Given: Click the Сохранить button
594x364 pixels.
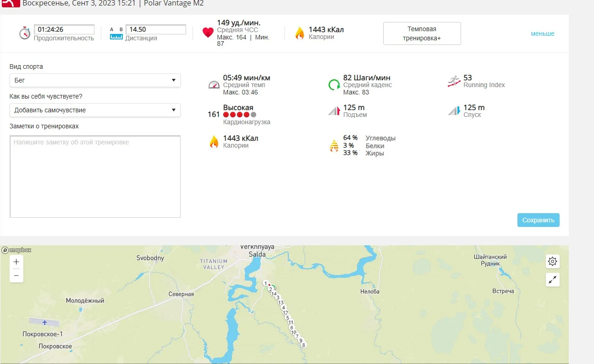Looking at the screenshot, I should [538, 220].
